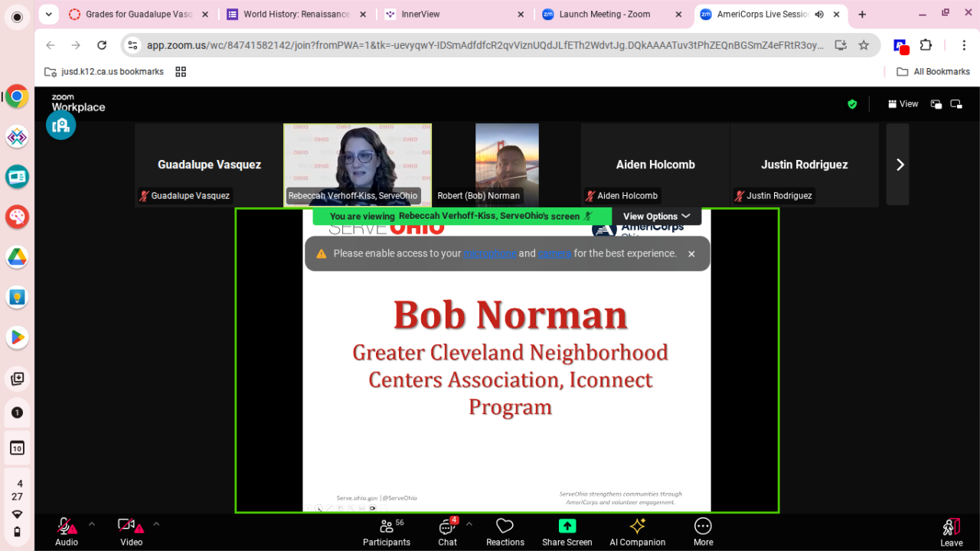The height and width of the screenshot is (551, 980).
Task: Open the View Options dropdown
Action: coord(656,217)
